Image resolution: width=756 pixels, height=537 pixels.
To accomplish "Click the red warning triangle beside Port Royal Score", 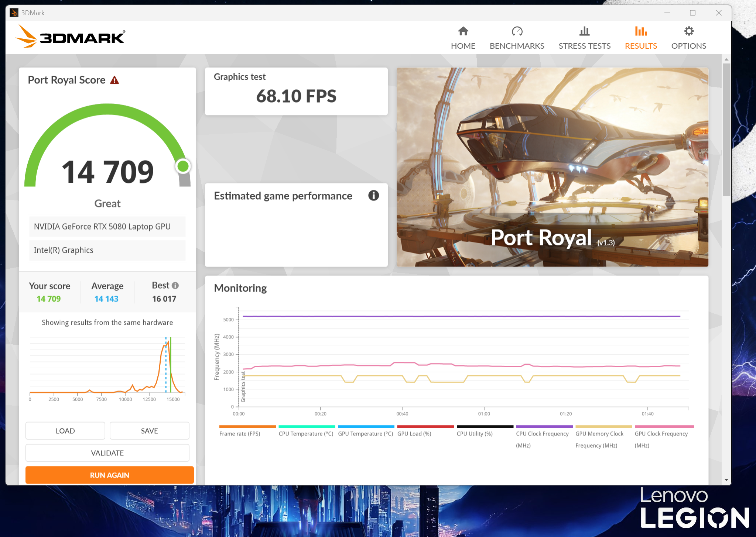I will click(x=114, y=80).
